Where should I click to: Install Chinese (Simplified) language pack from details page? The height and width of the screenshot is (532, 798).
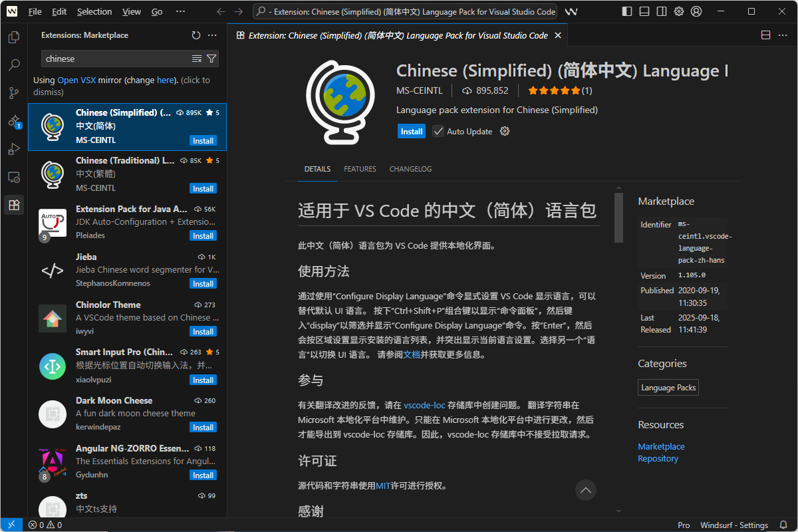coord(411,131)
